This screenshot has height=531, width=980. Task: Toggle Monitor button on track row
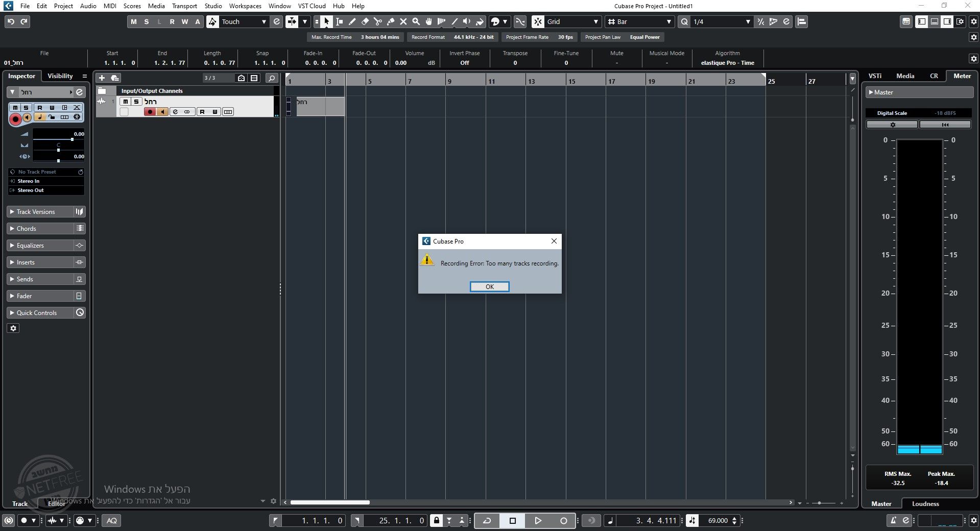[162, 112]
